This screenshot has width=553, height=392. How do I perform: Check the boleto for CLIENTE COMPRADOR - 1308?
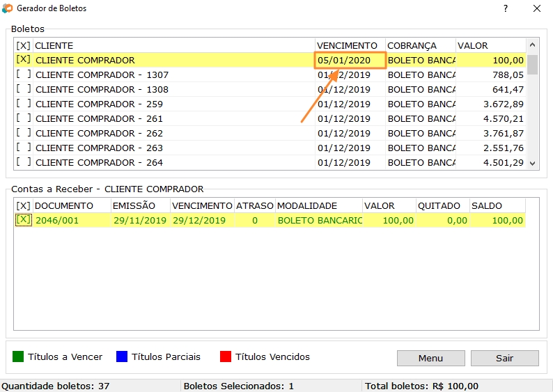pos(23,89)
